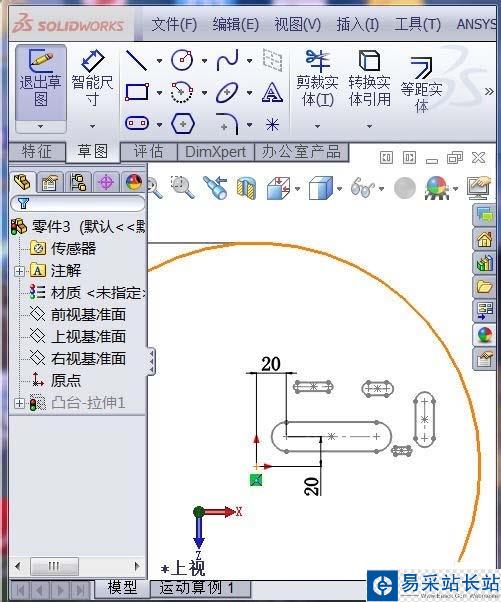Open View Orientation cube icon
This screenshot has height=602, width=501.
(279, 188)
